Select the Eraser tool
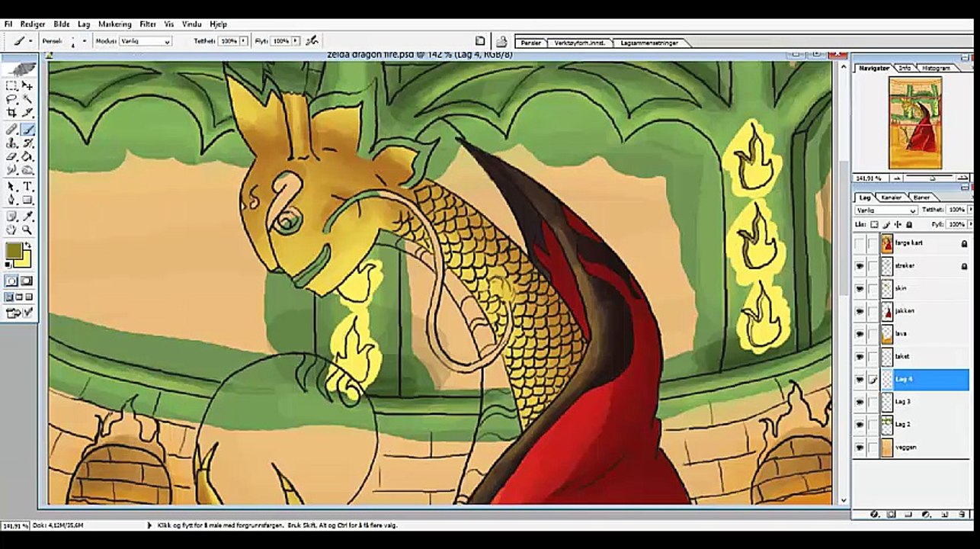The height and width of the screenshot is (549, 980). [11, 156]
